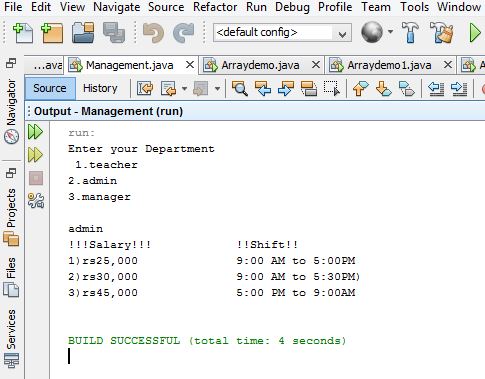
Task: Click the BUILD SUCCESSFUL output line
Action: [x=207, y=341]
